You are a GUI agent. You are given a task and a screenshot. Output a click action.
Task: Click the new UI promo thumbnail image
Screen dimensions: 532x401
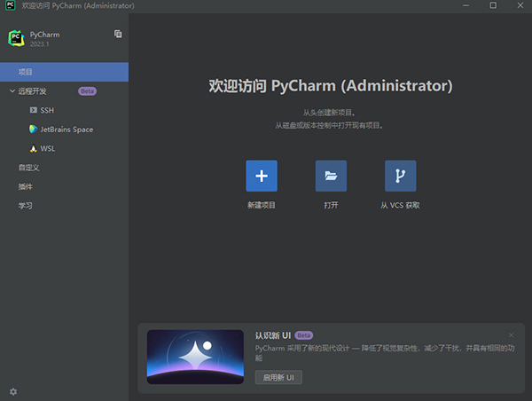click(195, 357)
